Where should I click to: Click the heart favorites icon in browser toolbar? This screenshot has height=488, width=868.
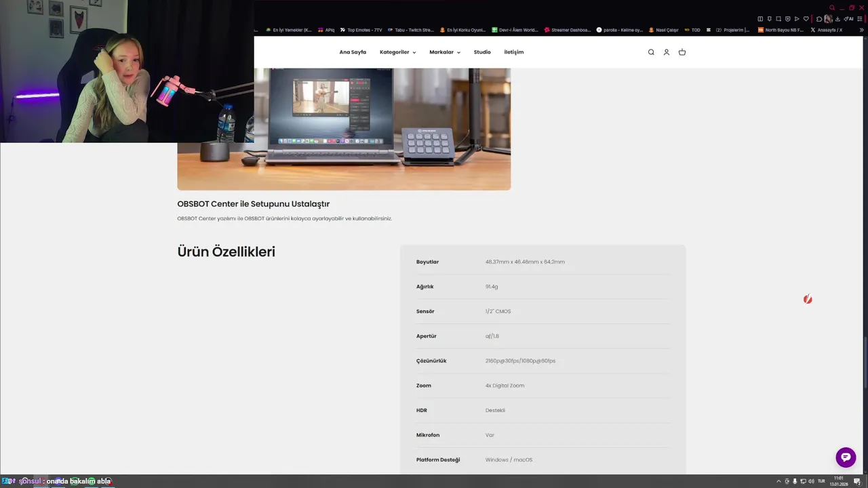[806, 19]
